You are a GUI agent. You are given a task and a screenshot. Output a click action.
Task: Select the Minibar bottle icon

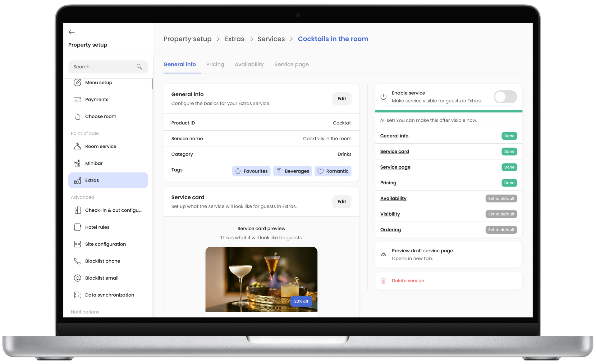tap(78, 163)
